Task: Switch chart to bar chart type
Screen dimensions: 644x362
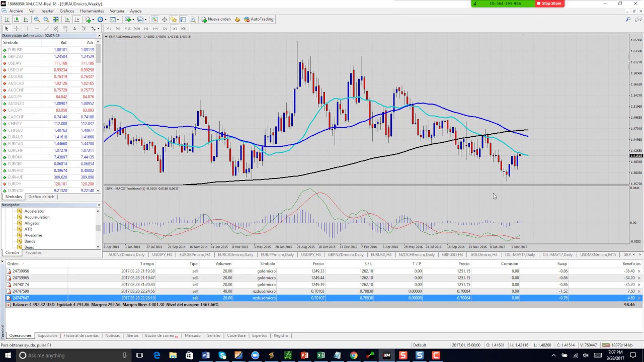Action: 7,19
